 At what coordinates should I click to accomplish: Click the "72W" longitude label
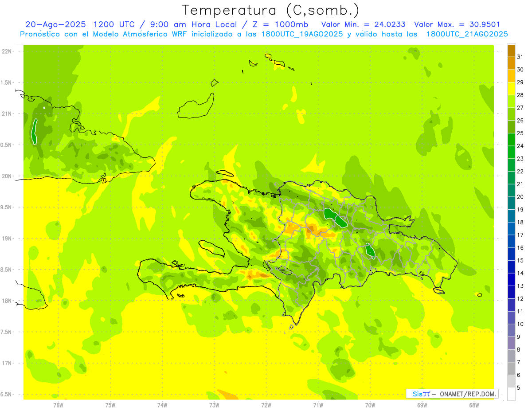pyautogui.click(x=266, y=405)
